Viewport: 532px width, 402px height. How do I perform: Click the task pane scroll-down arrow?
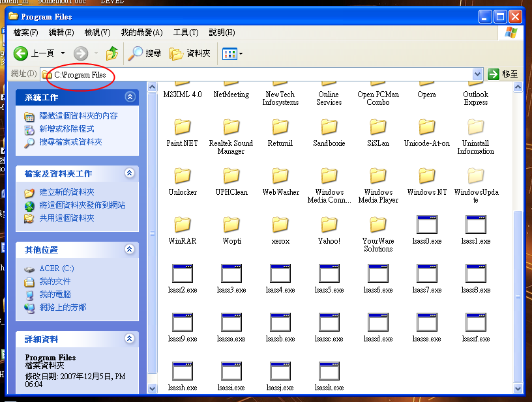(153, 388)
